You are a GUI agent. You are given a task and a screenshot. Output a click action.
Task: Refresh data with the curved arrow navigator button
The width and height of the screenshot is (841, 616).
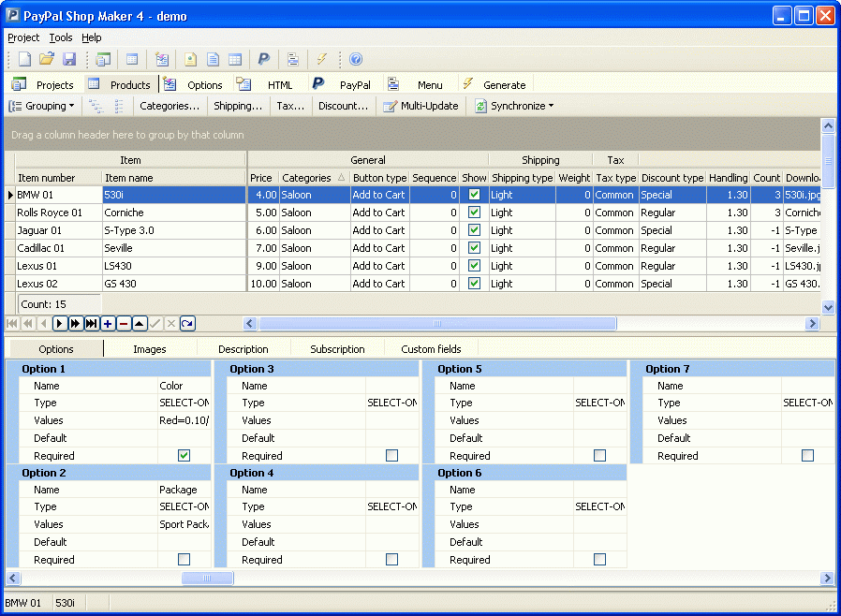tap(187, 323)
